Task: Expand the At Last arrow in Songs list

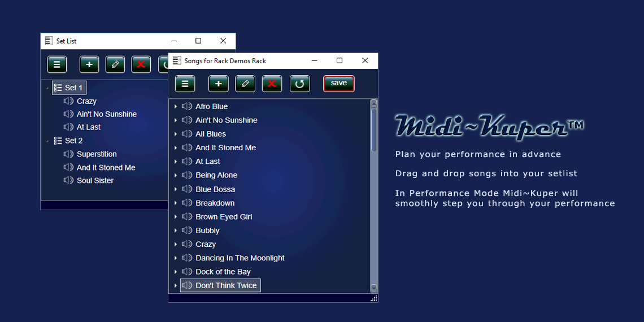Action: (175, 162)
